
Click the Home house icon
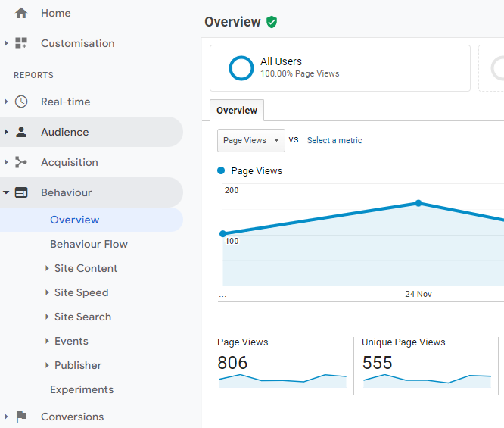[21, 13]
